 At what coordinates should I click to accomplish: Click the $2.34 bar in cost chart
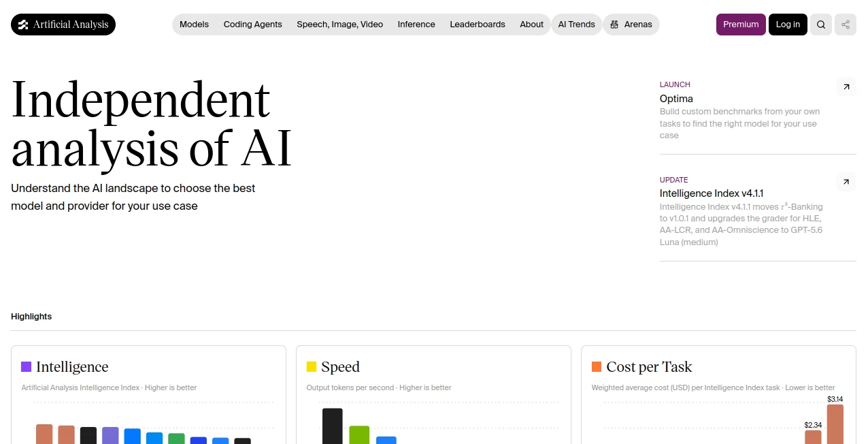[813, 437]
